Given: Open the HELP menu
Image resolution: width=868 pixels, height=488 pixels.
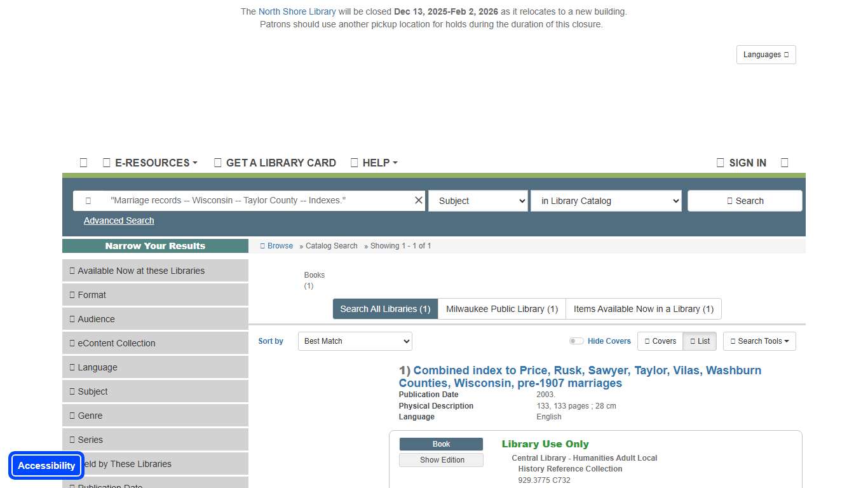Looking at the screenshot, I should (x=374, y=163).
